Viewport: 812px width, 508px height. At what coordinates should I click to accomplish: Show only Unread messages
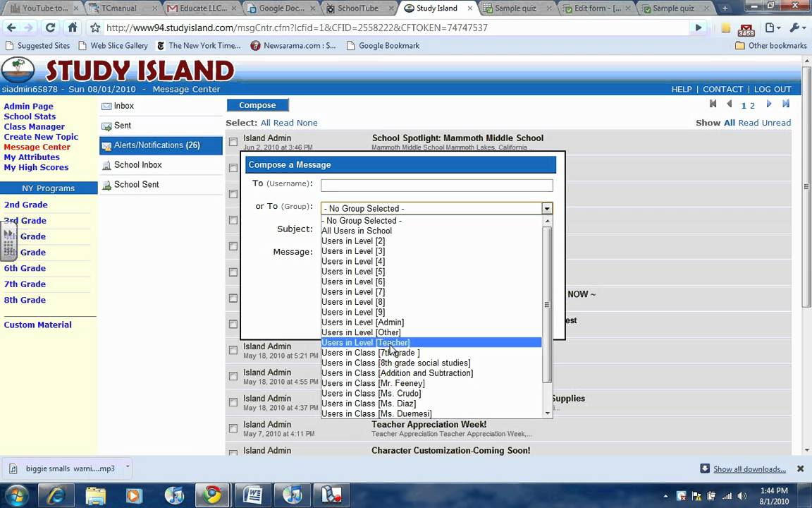(x=776, y=123)
